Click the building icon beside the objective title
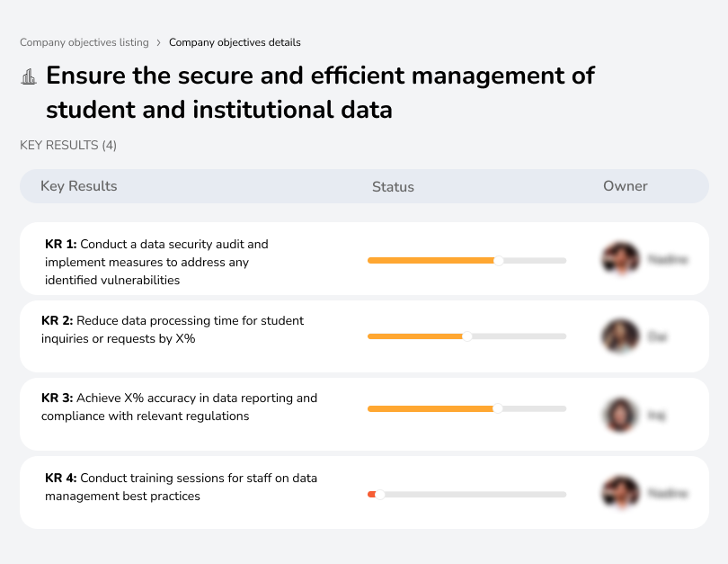Viewport: 728px width, 564px height. [x=29, y=76]
